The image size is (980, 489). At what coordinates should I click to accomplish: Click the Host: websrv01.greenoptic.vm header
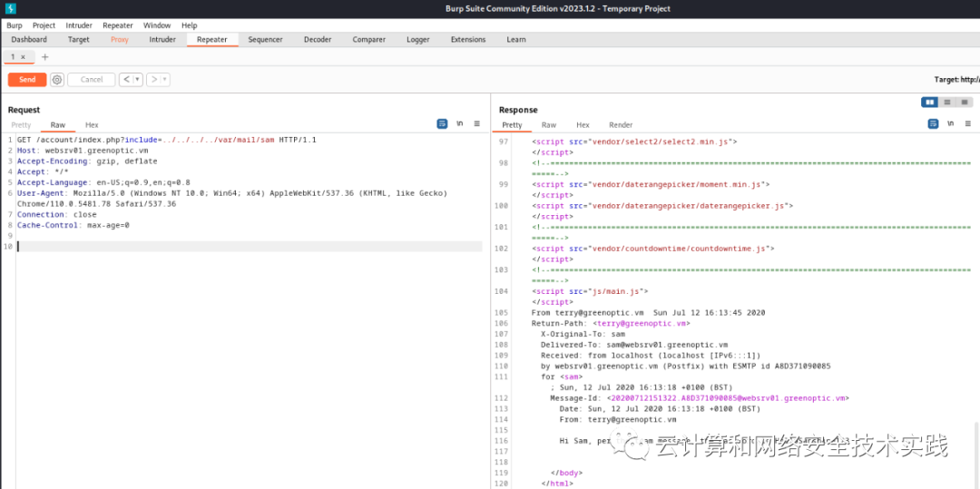point(83,151)
